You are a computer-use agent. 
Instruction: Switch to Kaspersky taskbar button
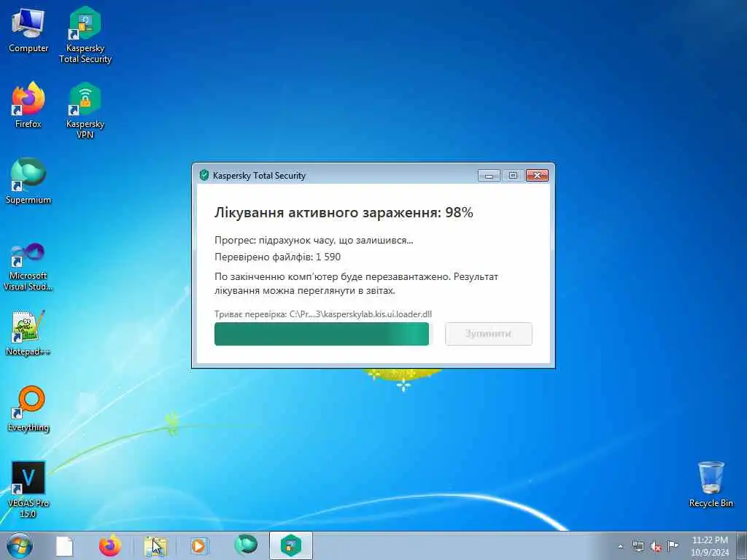pos(291,545)
